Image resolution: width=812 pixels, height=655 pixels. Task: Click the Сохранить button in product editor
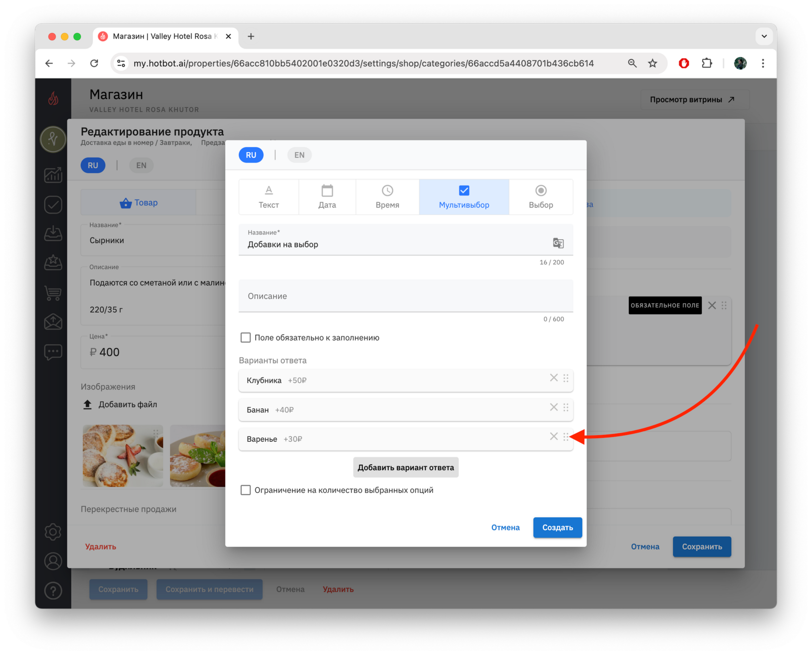tap(702, 547)
